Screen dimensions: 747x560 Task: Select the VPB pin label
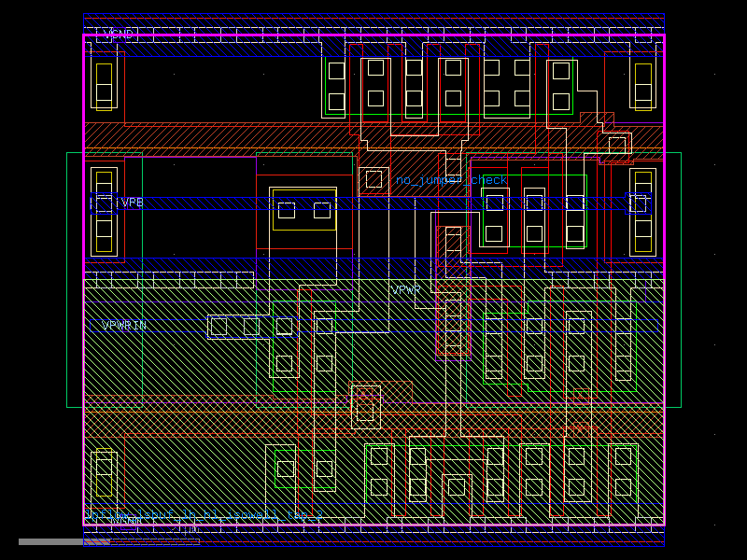click(133, 203)
